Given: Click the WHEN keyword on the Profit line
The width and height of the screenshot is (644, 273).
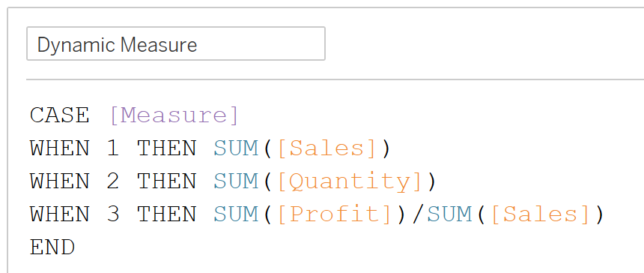Looking at the screenshot, I should click(60, 214).
